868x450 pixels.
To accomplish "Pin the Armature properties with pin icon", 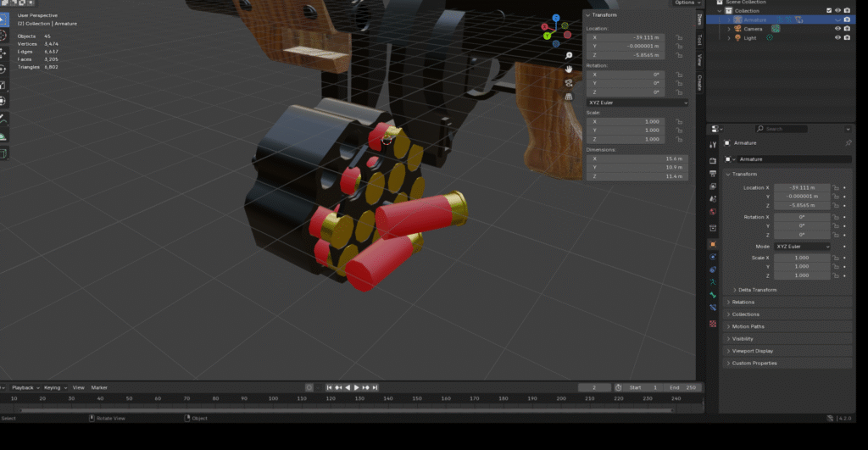I will click(849, 143).
